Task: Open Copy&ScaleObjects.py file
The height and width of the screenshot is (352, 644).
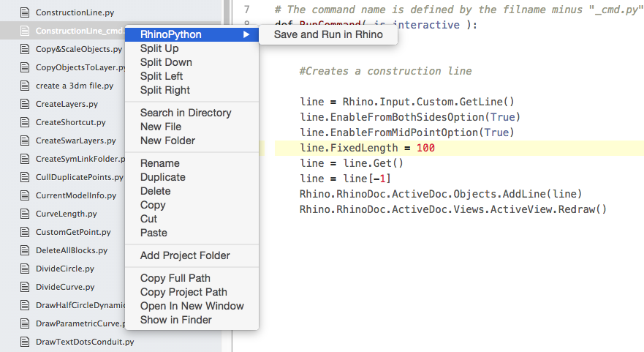Action: (x=79, y=49)
